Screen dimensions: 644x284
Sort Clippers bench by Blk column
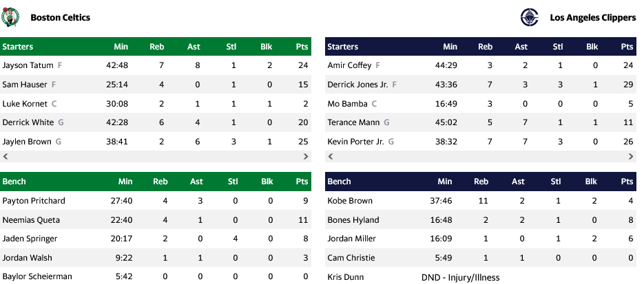[592, 182]
